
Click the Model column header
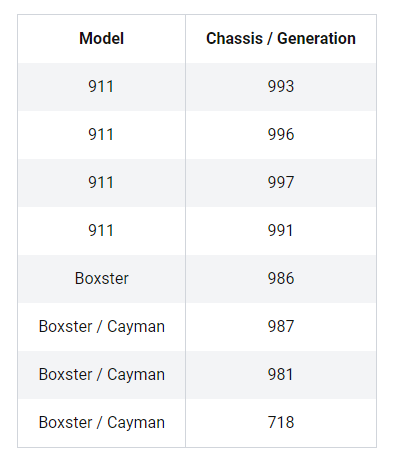[102, 39]
